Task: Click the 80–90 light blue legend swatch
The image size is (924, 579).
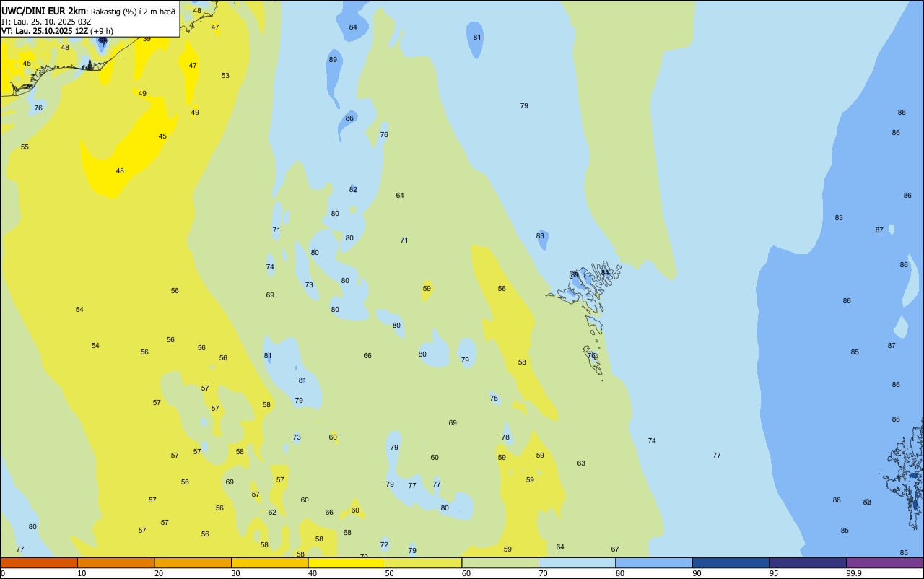Action: (654, 562)
